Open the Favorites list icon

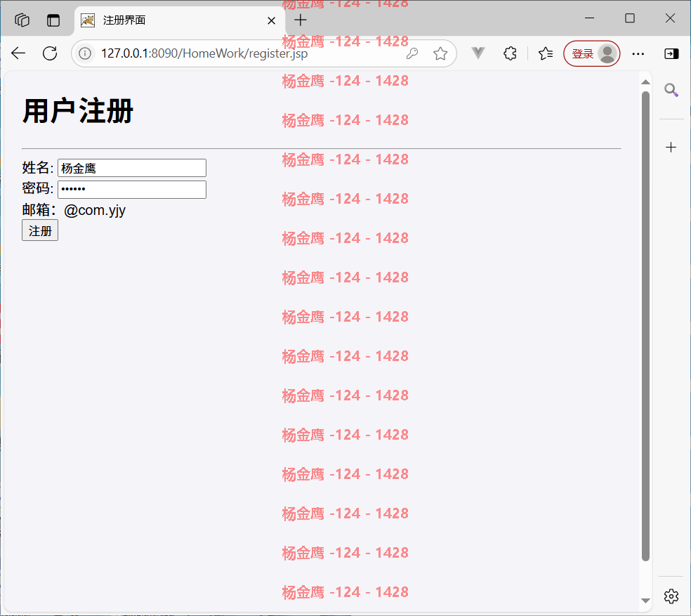click(x=546, y=53)
